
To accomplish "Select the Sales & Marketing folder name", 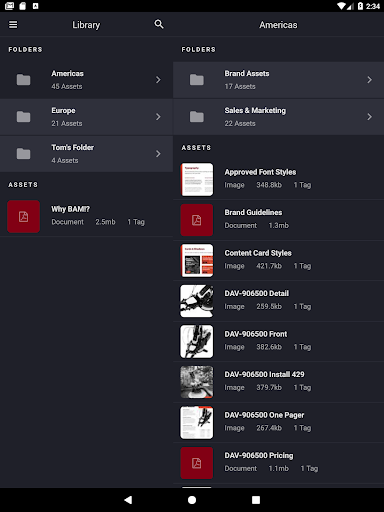I will point(255,111).
